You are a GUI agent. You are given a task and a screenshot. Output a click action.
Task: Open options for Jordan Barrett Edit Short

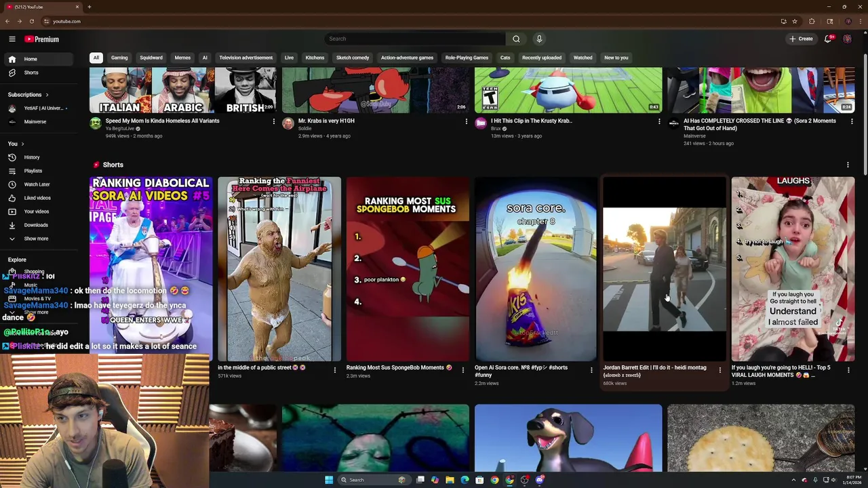coord(720,370)
